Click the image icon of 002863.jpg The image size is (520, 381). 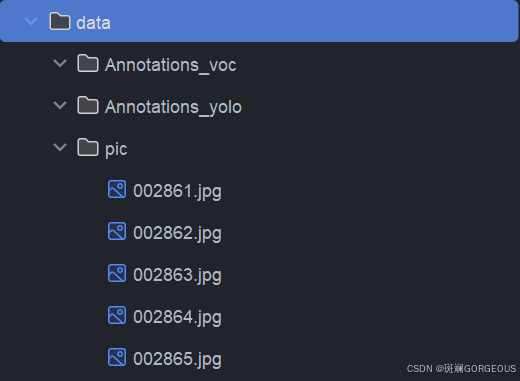[117, 273]
